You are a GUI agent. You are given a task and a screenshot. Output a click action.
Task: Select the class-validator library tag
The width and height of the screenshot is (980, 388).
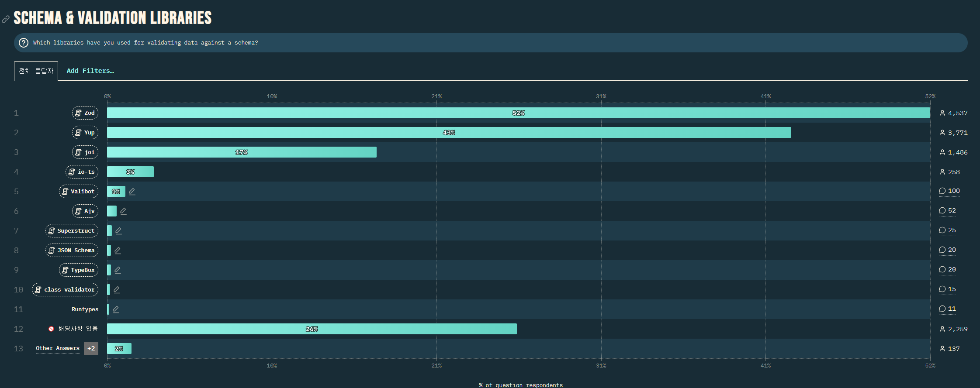65,290
